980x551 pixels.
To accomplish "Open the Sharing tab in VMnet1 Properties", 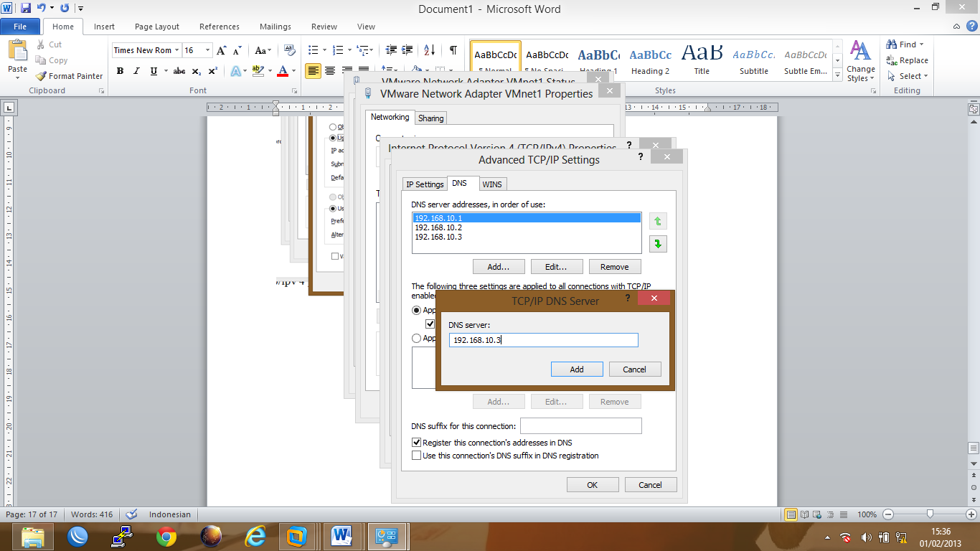I will [430, 118].
